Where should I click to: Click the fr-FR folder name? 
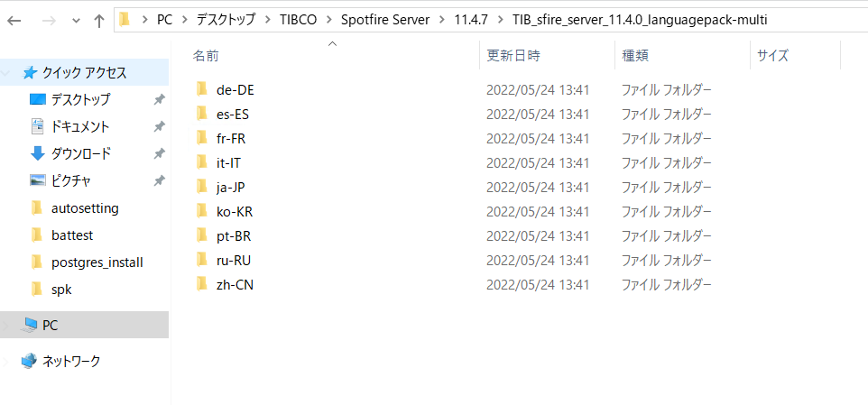tap(231, 139)
